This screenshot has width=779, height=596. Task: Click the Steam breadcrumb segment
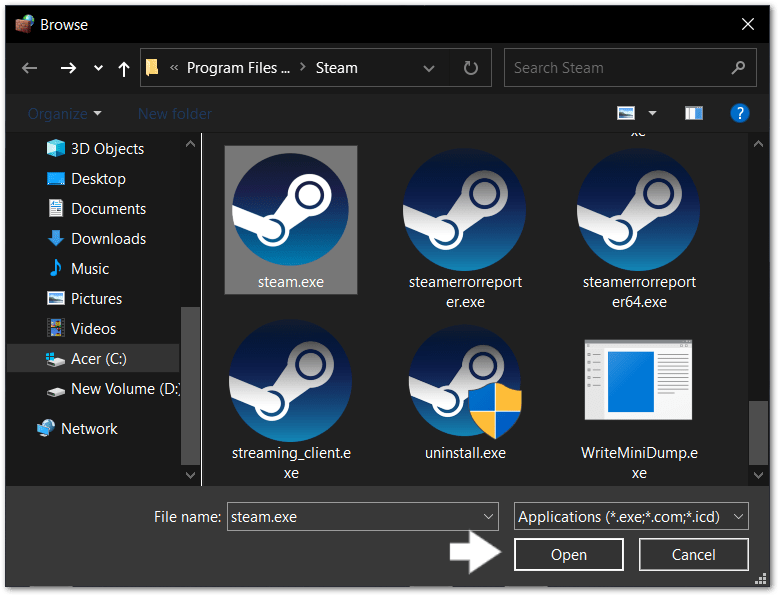tap(336, 68)
